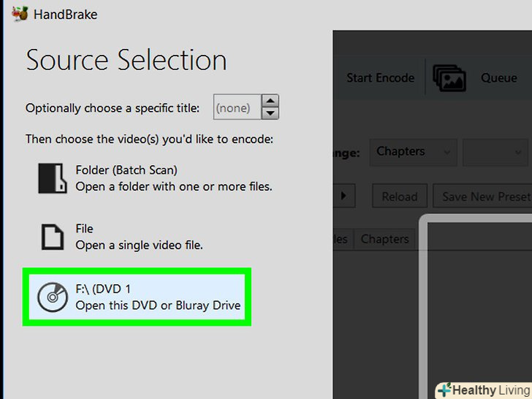Increase the title number with the up arrow
The height and width of the screenshot is (399, 532).
pyautogui.click(x=270, y=101)
